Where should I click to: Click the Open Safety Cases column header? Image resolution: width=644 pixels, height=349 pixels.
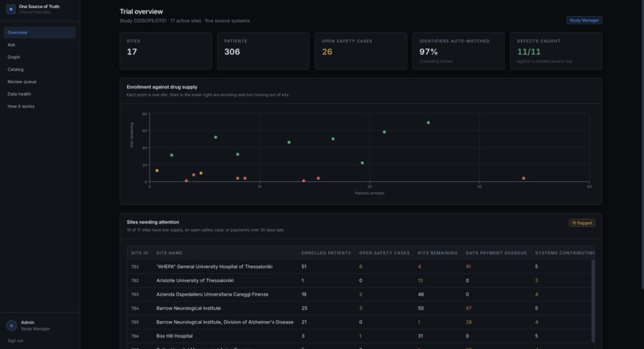pyautogui.click(x=384, y=253)
